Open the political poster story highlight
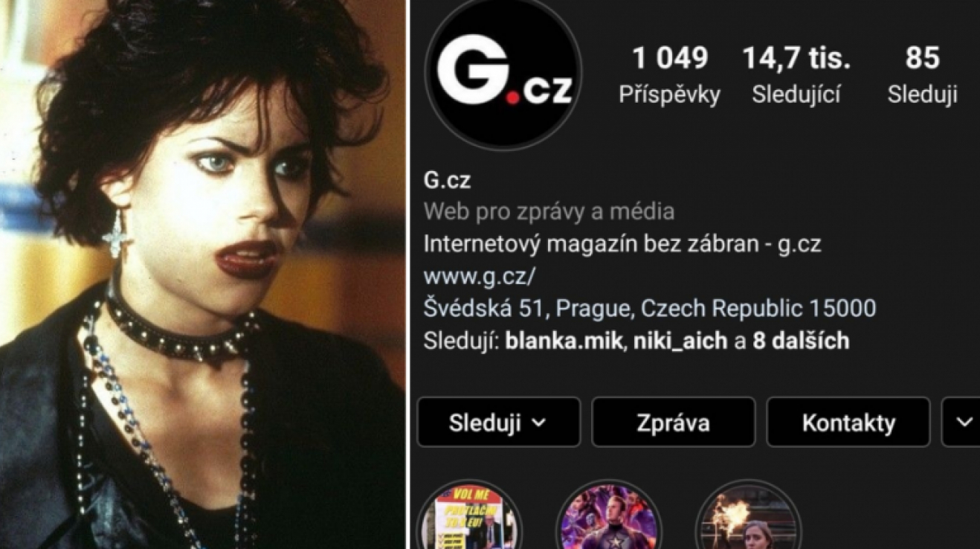The width and height of the screenshot is (980, 549). pyautogui.click(x=469, y=516)
